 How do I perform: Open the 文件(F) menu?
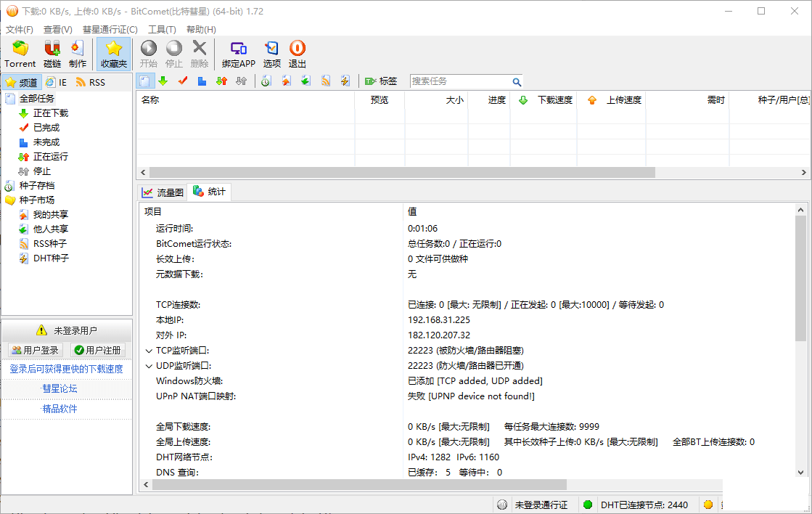[19, 30]
